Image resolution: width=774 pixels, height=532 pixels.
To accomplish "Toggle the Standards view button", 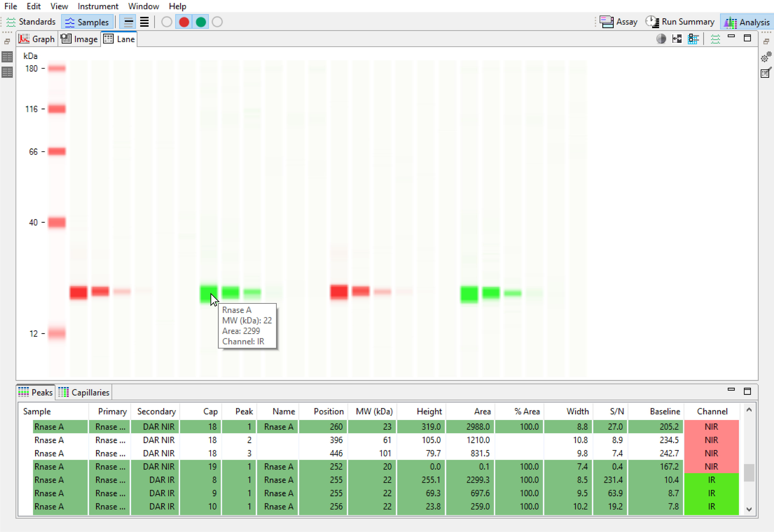I will point(31,22).
